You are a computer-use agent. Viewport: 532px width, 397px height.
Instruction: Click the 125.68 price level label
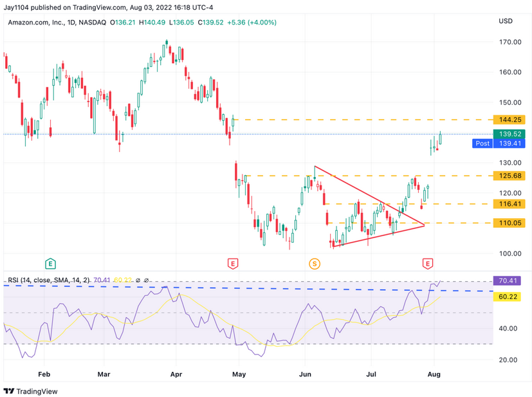point(509,176)
